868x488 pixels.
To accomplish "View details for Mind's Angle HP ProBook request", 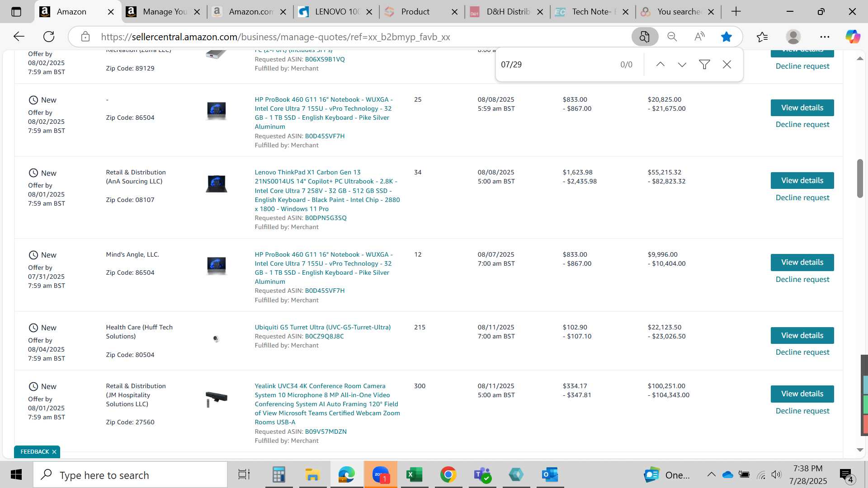I will pyautogui.click(x=802, y=262).
